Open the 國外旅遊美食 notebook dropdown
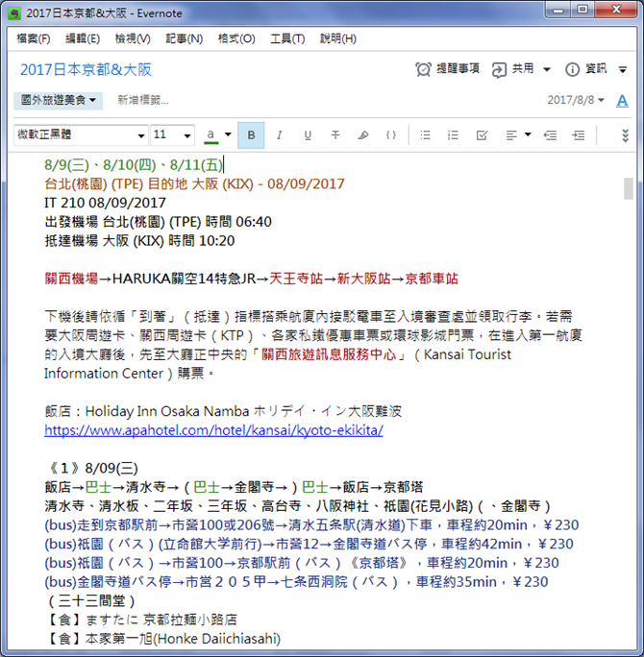The width and height of the screenshot is (644, 657). (x=59, y=100)
